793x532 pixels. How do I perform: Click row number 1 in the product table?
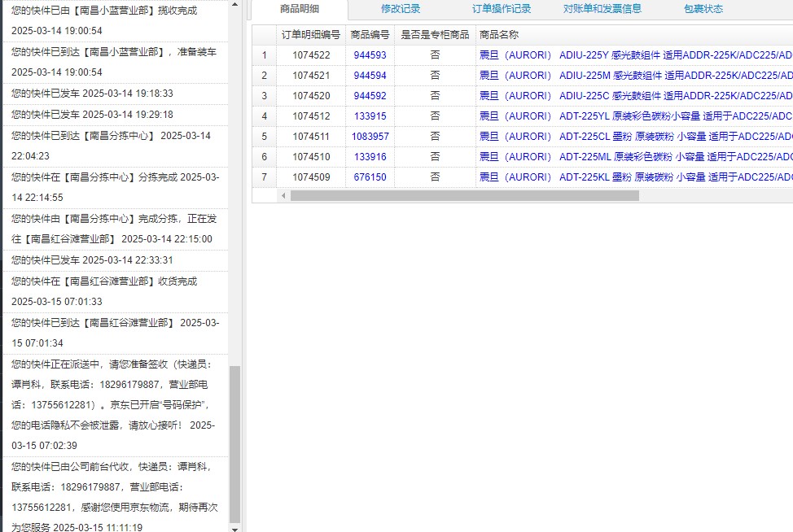[264, 55]
